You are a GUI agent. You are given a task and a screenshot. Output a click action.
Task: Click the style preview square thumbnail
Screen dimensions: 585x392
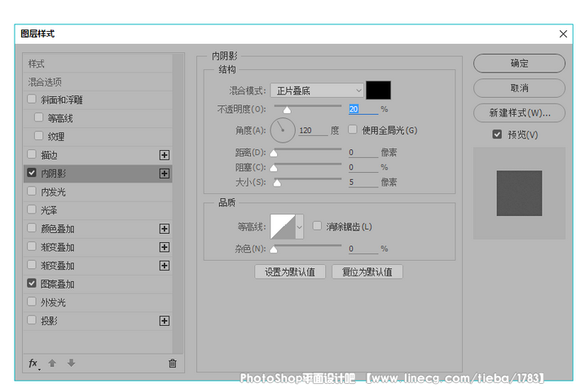519,193
